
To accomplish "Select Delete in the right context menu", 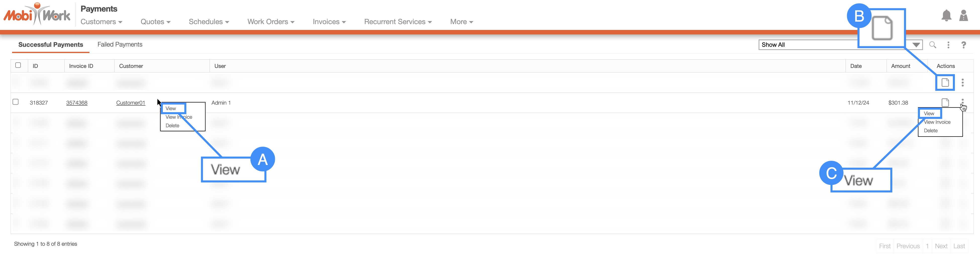I will 930,131.
